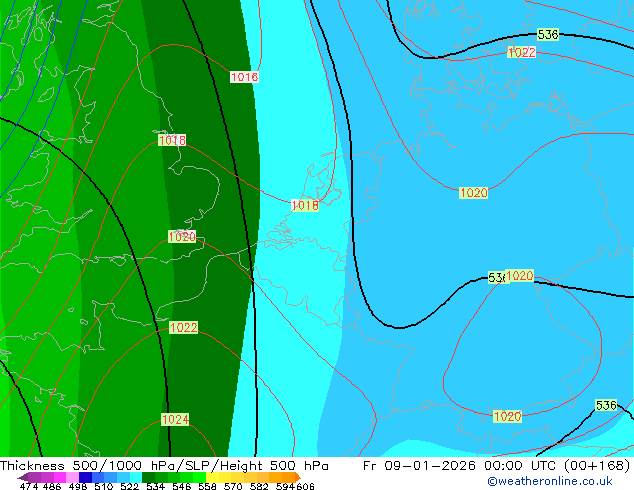Click the 536 contour label near the Alps

tap(606, 405)
